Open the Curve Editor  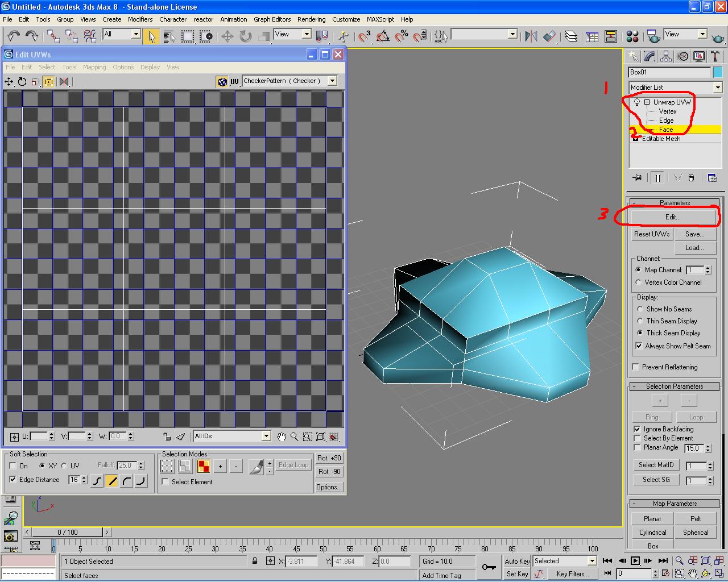pos(592,36)
